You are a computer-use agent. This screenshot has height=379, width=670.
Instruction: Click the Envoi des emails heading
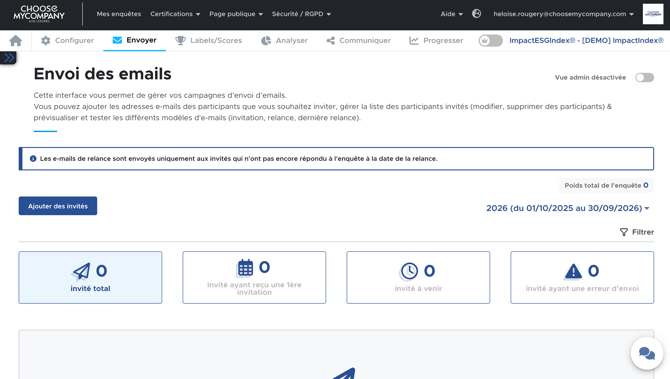click(103, 74)
